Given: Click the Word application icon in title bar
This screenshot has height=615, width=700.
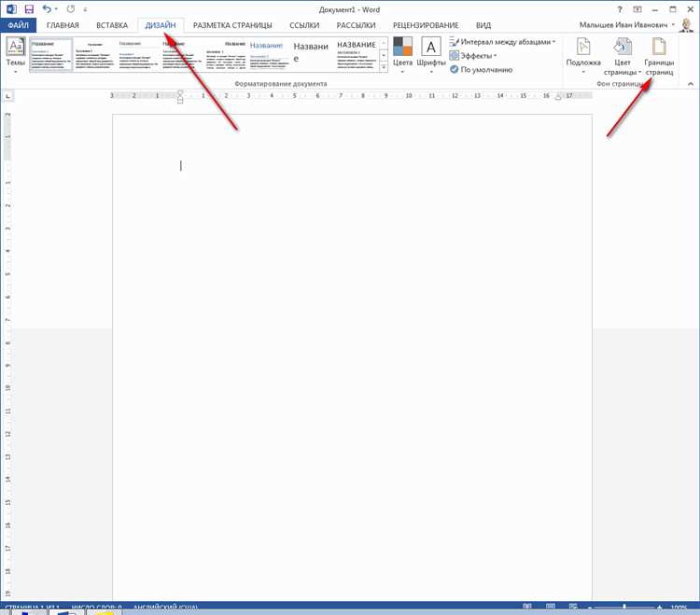Looking at the screenshot, I should (x=11, y=9).
